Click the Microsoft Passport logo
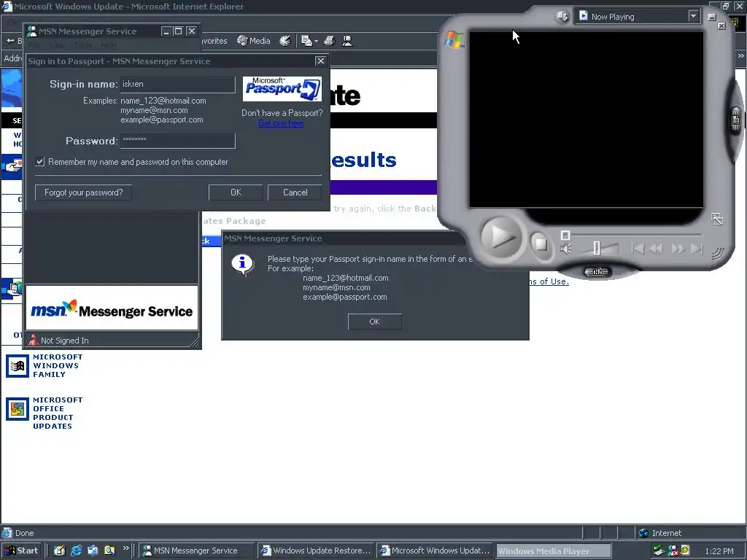This screenshot has width=747, height=560. [282, 89]
